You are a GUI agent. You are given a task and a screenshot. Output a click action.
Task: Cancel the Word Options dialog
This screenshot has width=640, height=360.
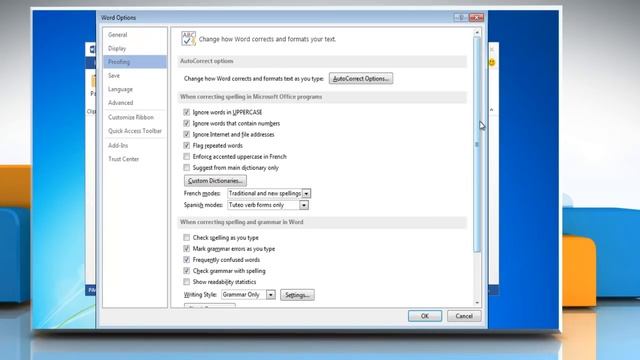coord(464,316)
